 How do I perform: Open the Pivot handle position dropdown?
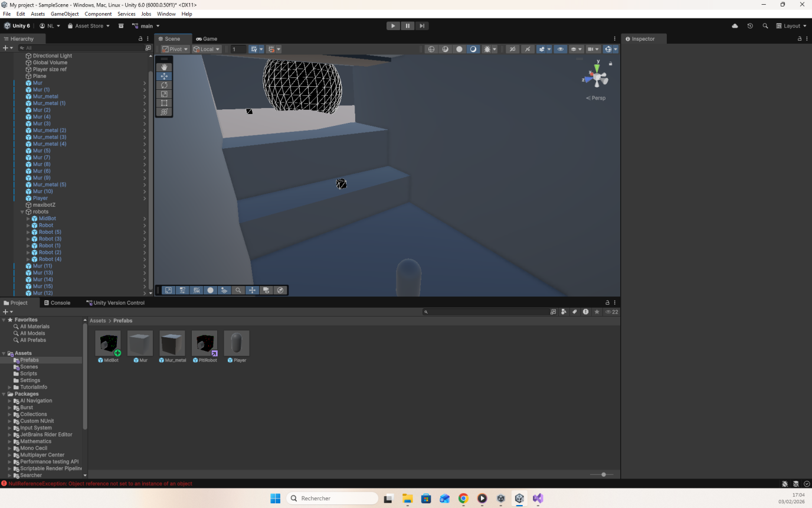click(175, 49)
